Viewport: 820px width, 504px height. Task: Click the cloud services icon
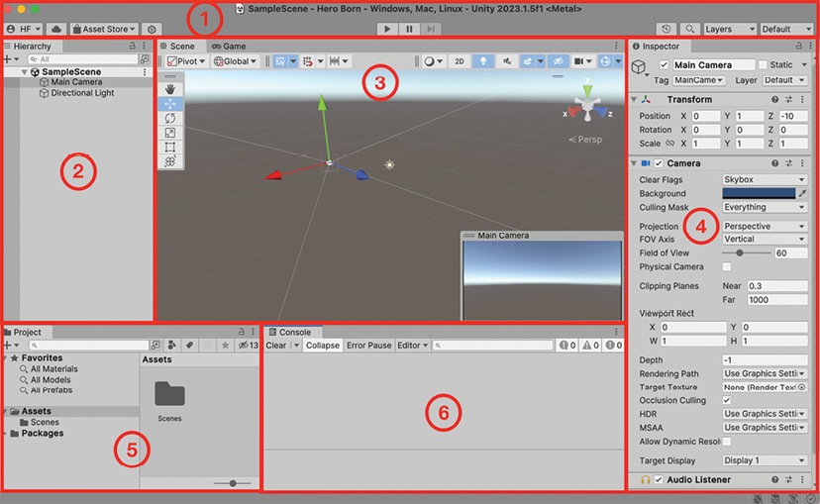[56, 30]
